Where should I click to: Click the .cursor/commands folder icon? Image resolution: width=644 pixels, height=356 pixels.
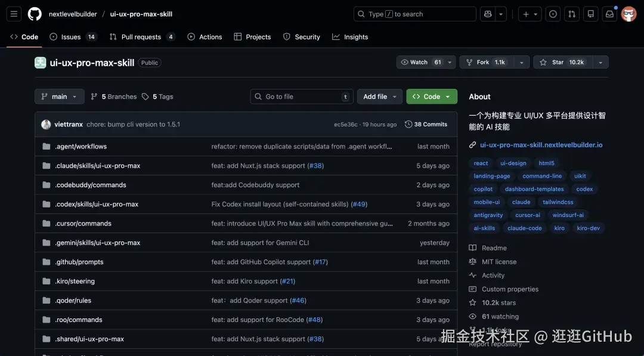[x=47, y=224]
